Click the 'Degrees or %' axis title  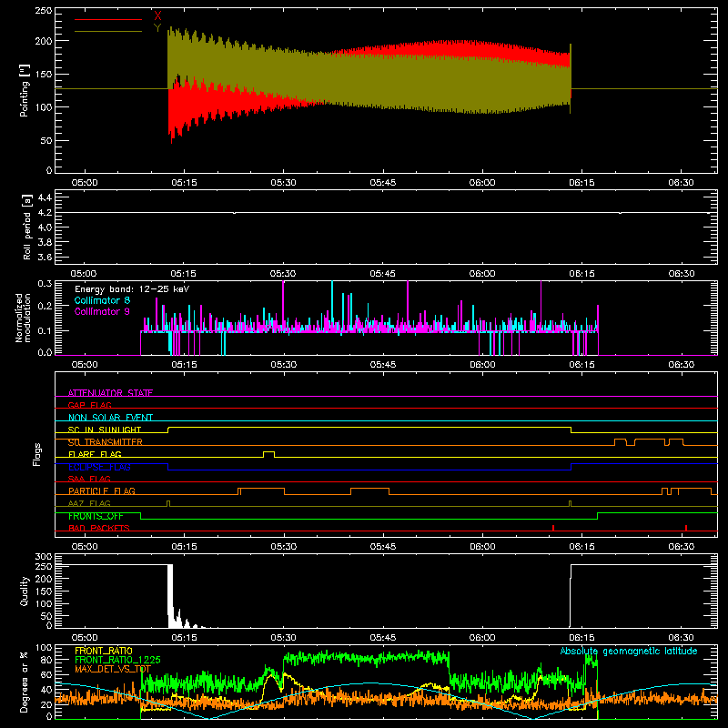click(25, 682)
